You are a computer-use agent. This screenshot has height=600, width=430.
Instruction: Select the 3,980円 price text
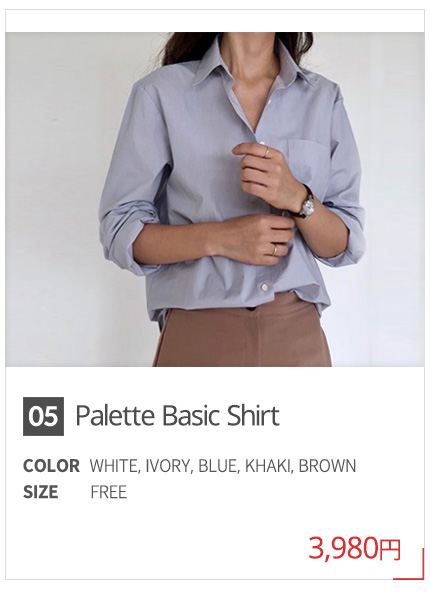(354, 548)
